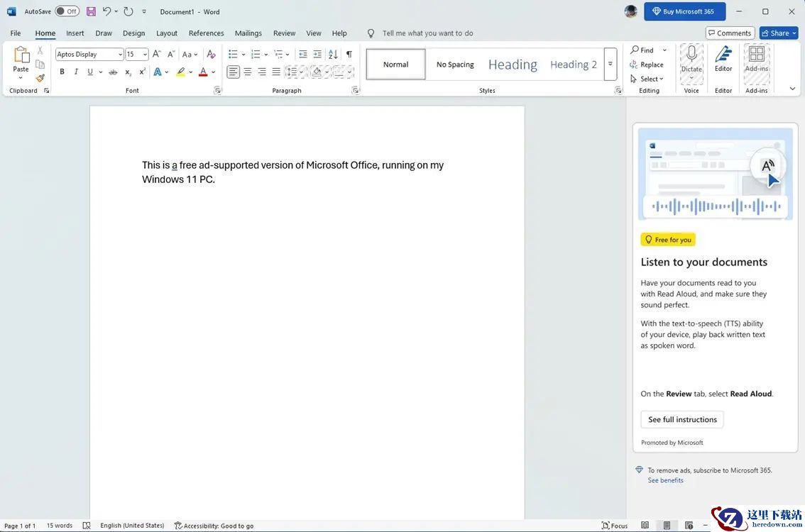Open Select dropdown in Editing

[x=647, y=79]
